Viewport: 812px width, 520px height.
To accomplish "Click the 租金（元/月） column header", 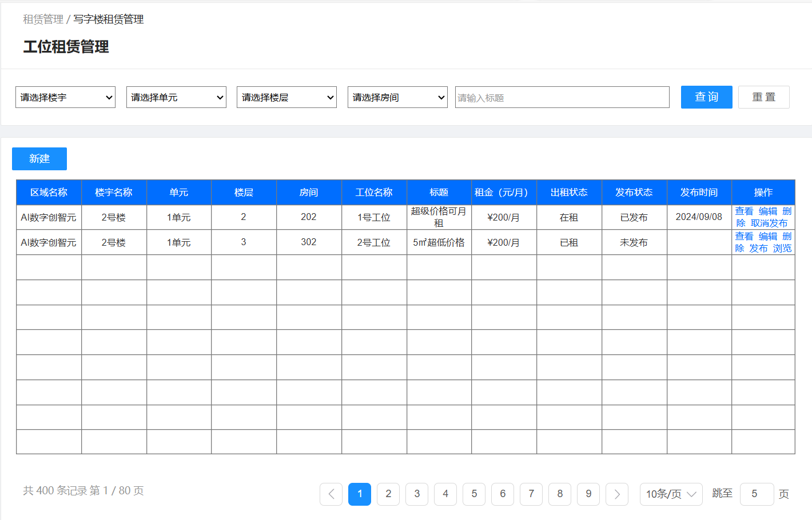I will point(504,193).
